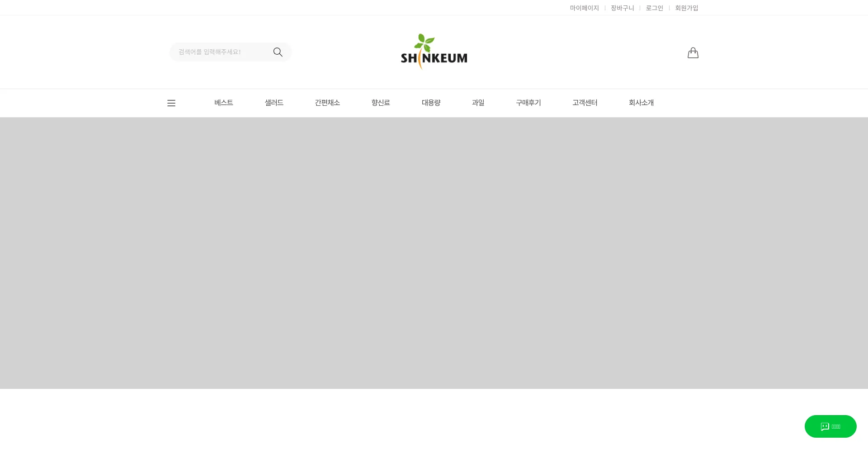
Task: Open the hamburger category menu
Action: [171, 103]
